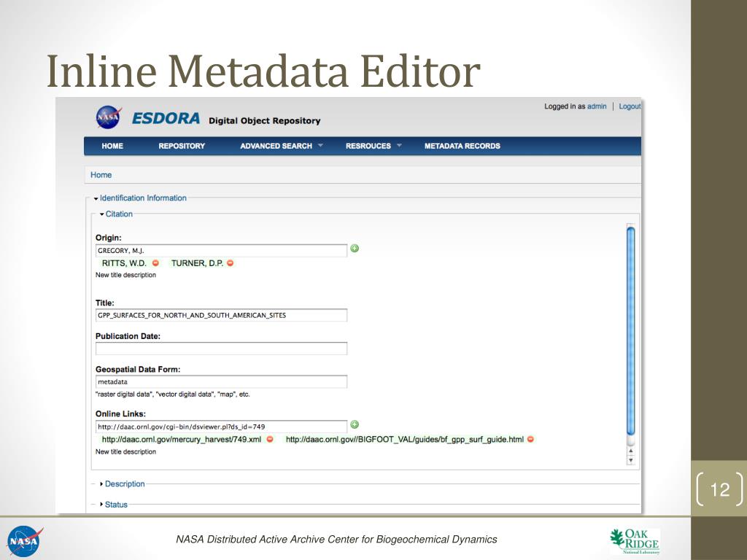Viewport: 747px width, 560px height.
Task: Click the empty Publication Date field
Action: 222,349
